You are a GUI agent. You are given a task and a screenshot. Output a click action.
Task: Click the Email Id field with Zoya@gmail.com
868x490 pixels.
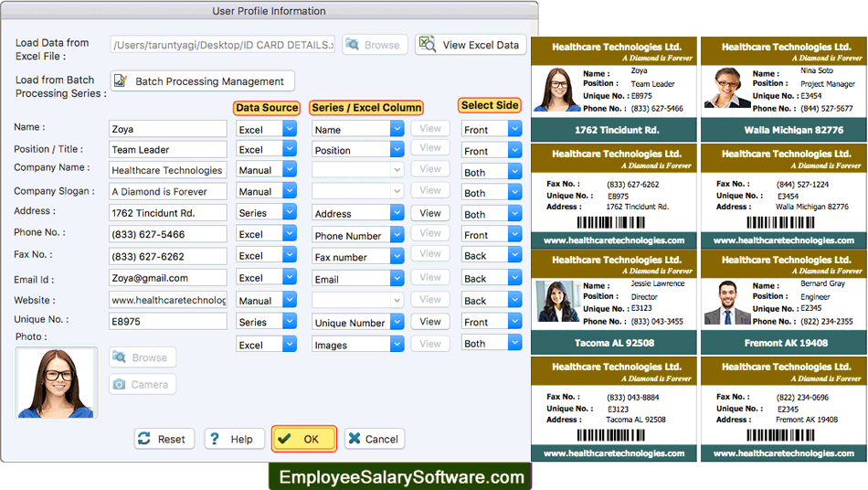click(168, 278)
